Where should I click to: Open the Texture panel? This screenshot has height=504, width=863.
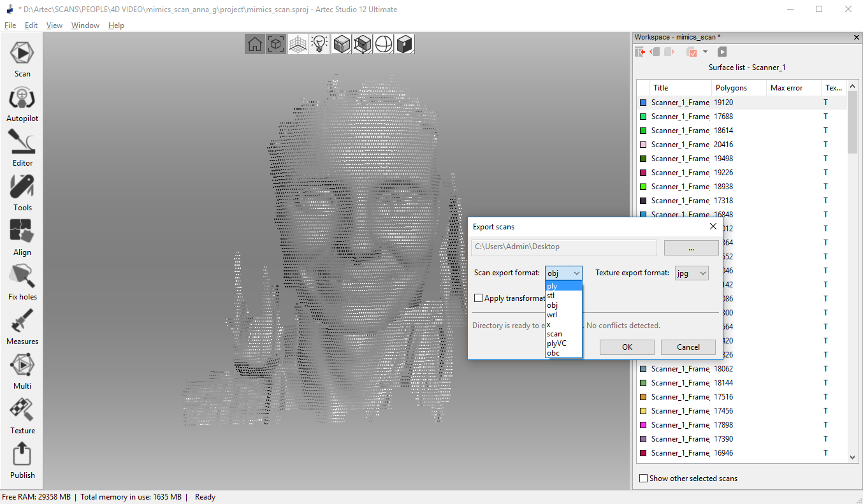point(22,416)
